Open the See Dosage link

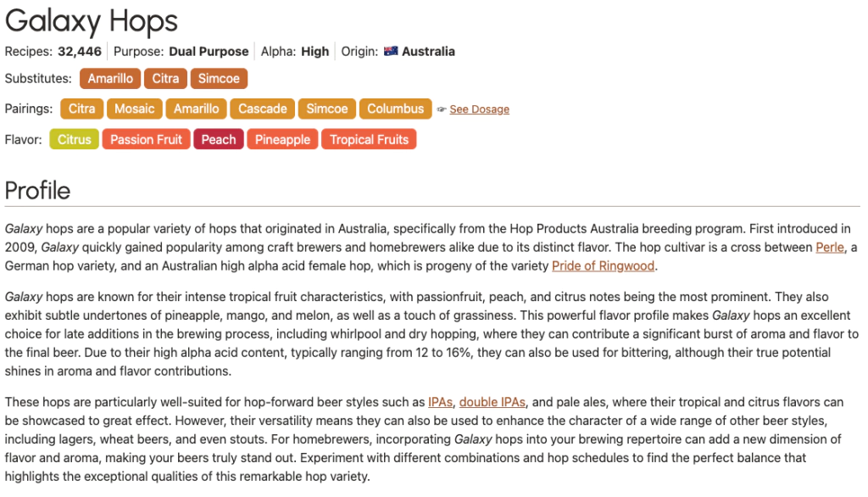479,109
